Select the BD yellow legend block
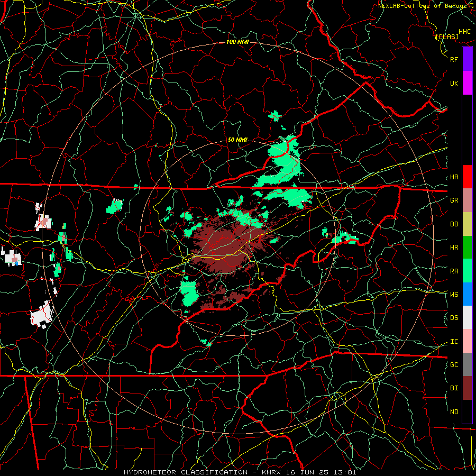 click(x=467, y=224)
